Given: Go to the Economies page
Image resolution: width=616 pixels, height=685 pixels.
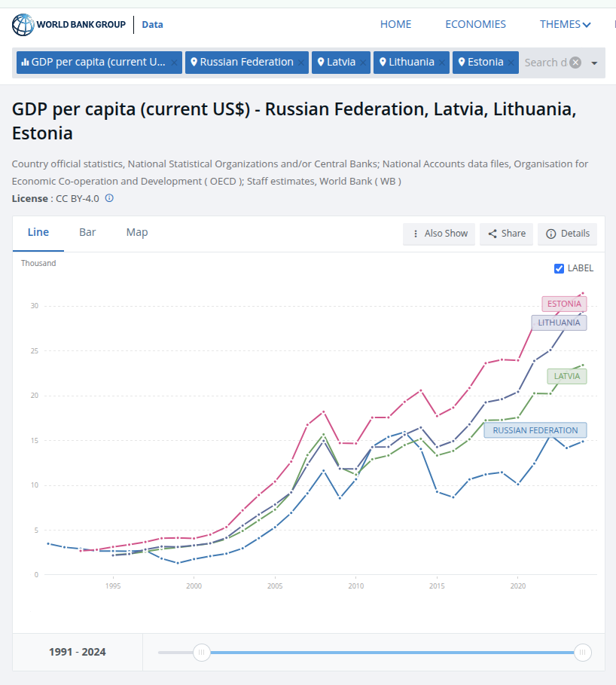Looking at the screenshot, I should click(475, 24).
